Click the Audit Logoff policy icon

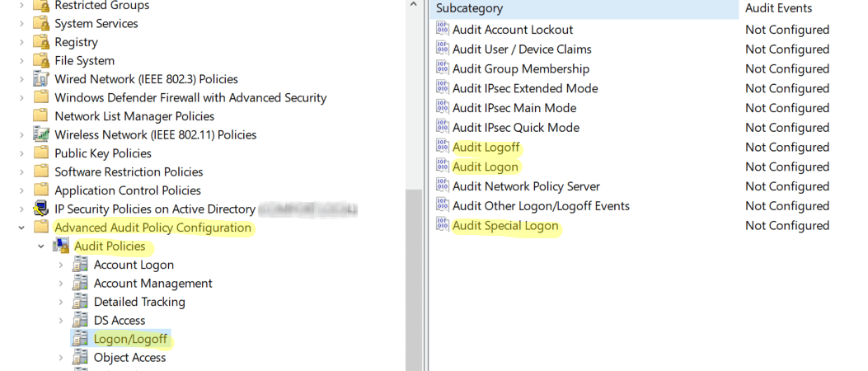(443, 147)
